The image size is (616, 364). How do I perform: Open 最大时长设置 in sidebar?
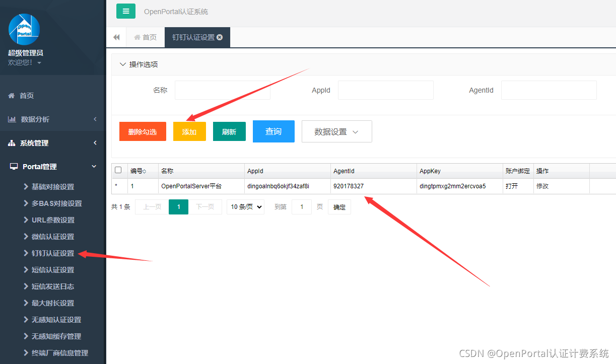click(x=52, y=303)
